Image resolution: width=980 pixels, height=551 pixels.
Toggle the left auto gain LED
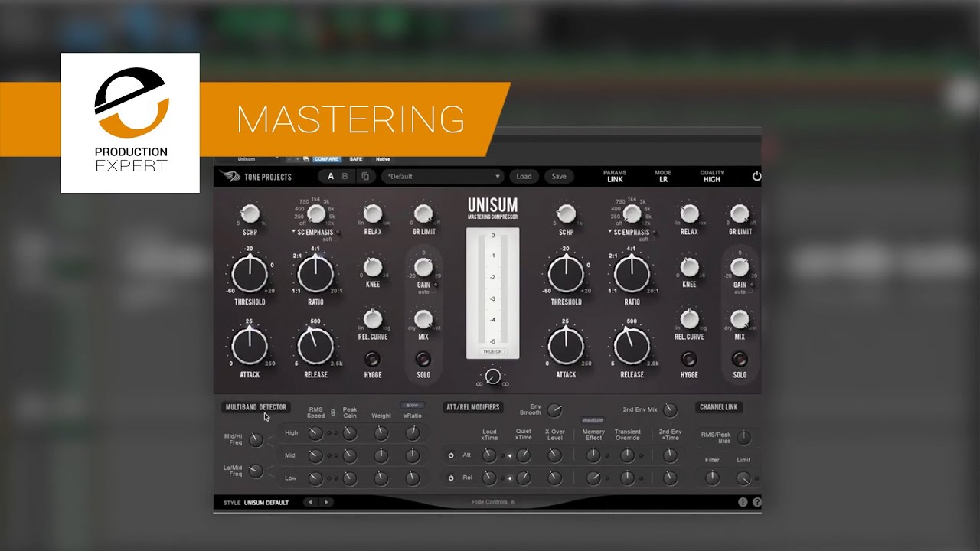coord(436,285)
